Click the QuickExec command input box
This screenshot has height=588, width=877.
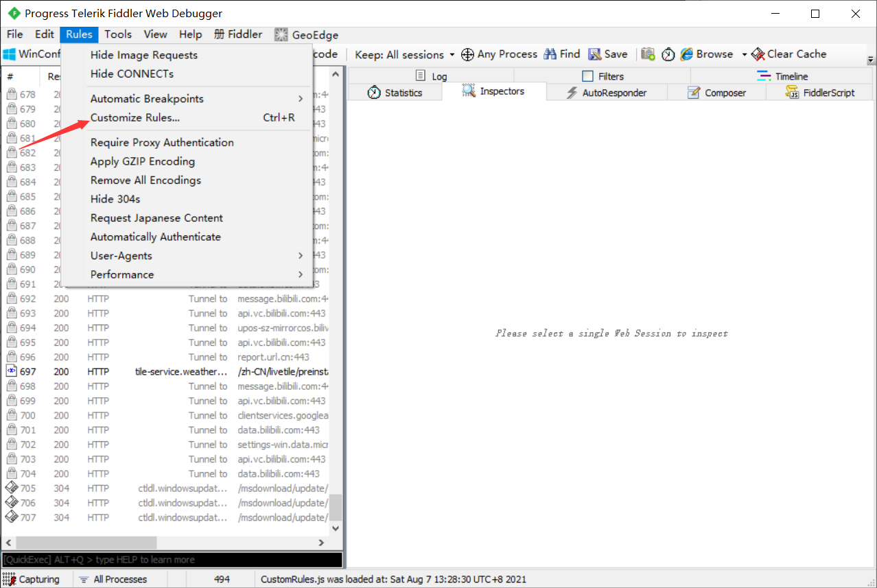[172, 560]
